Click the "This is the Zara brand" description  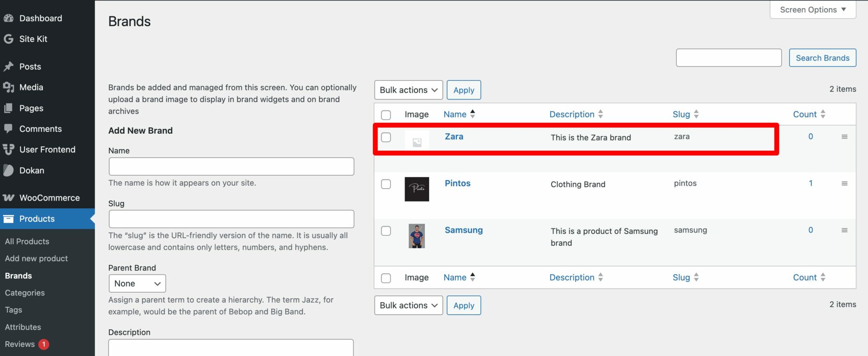click(591, 137)
